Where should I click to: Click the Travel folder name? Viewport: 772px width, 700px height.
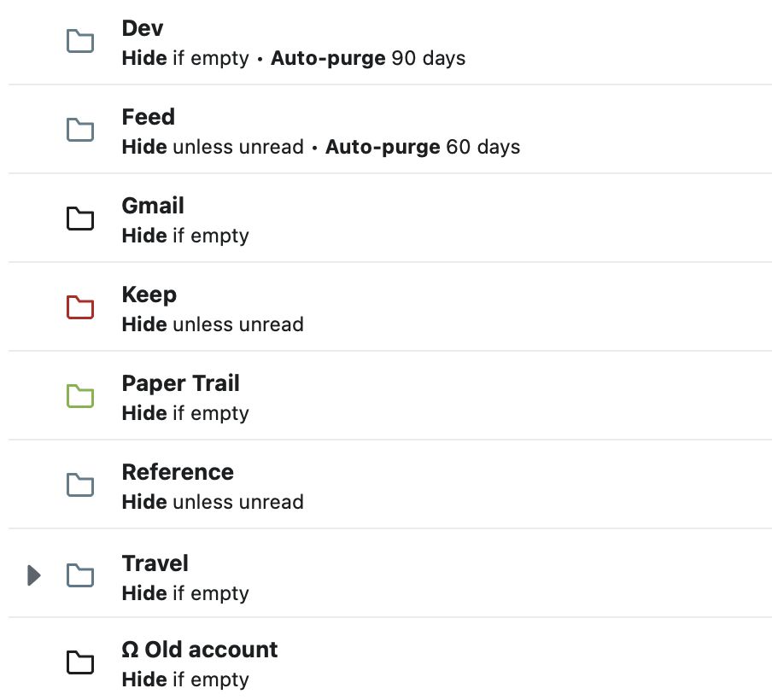(155, 563)
